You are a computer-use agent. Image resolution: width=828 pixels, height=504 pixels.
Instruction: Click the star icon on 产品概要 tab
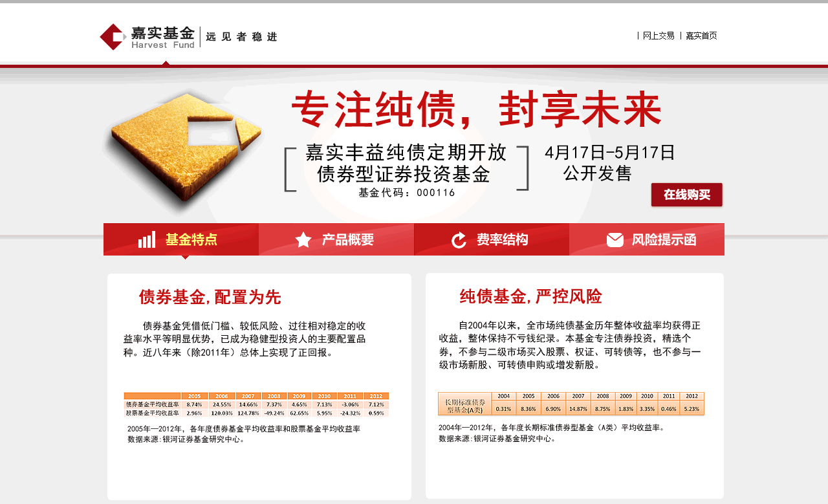tap(303, 240)
